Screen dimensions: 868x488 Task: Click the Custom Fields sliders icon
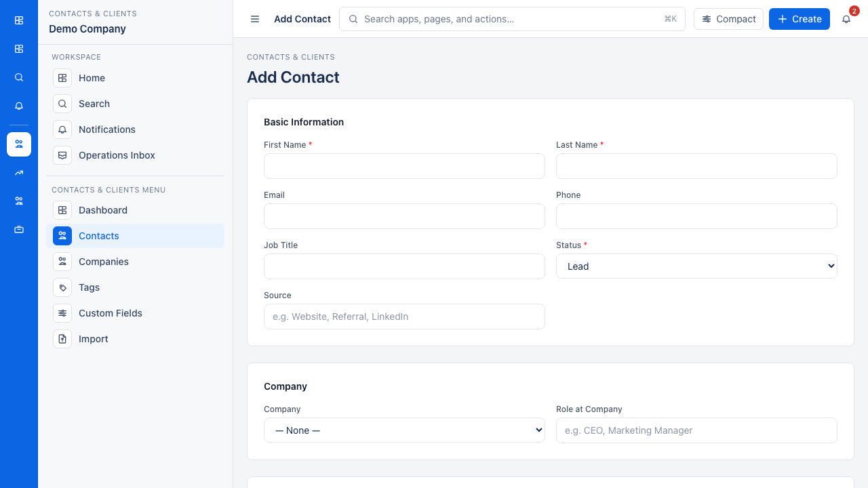click(x=62, y=313)
